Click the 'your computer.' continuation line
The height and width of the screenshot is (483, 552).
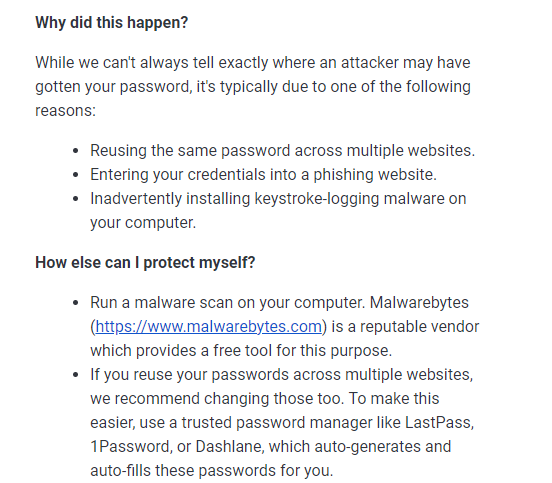143,222
